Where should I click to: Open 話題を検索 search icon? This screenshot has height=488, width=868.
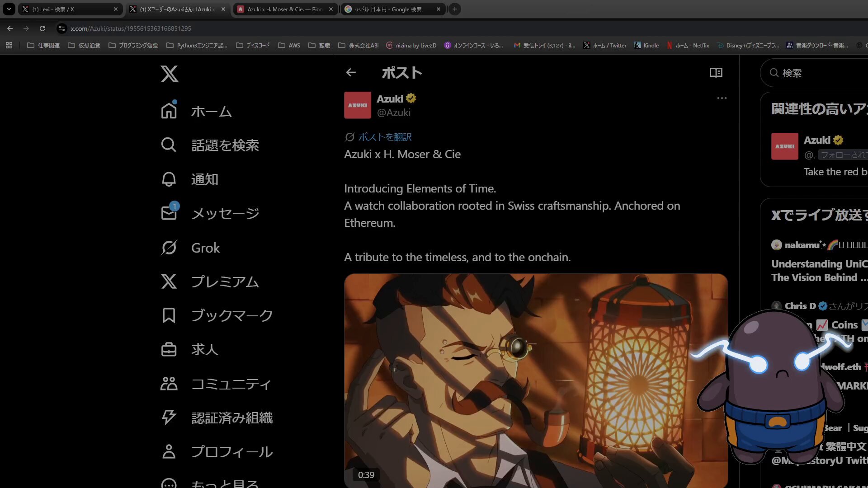point(169,145)
